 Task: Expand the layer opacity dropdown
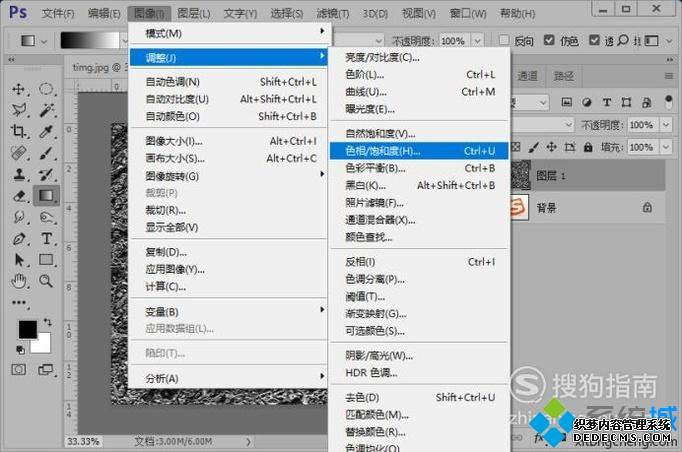(x=666, y=125)
